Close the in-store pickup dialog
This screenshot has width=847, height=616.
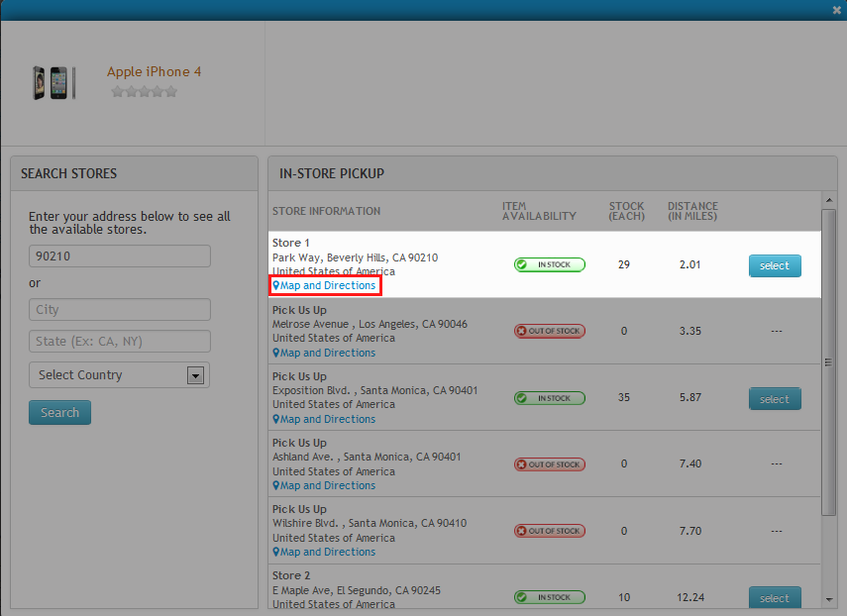[837, 10]
